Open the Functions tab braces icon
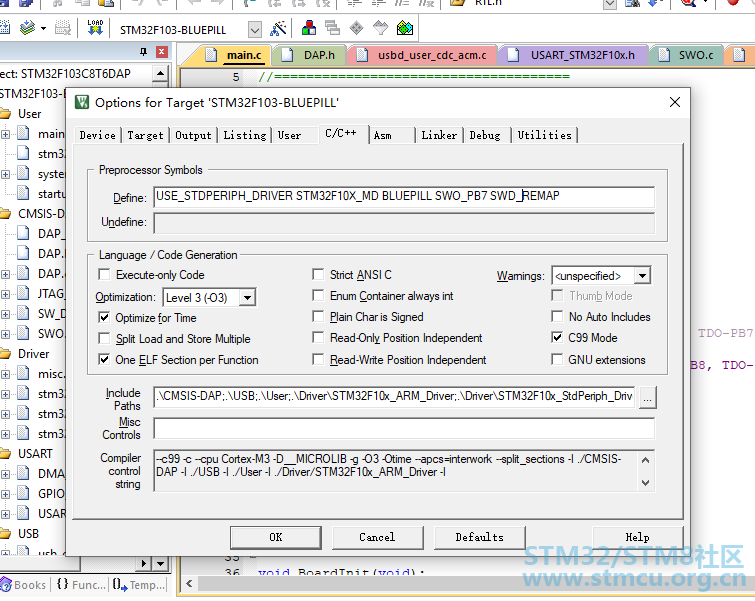The image size is (755, 601). [x=63, y=585]
